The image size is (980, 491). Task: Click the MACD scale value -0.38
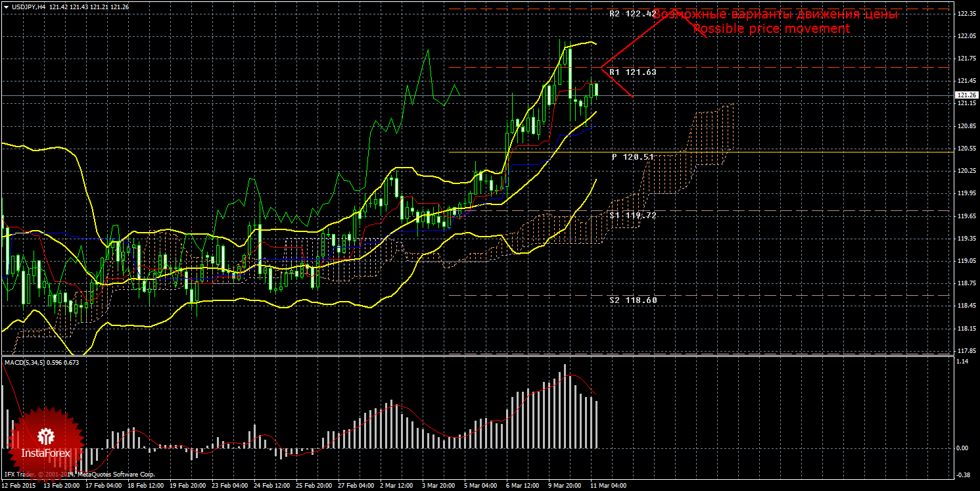coord(963,475)
